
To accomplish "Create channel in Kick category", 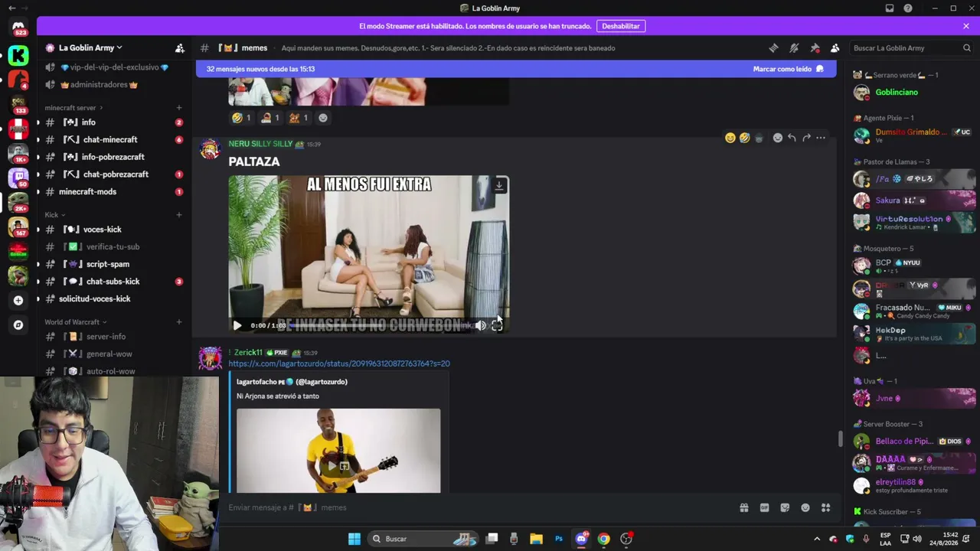I will click(179, 215).
